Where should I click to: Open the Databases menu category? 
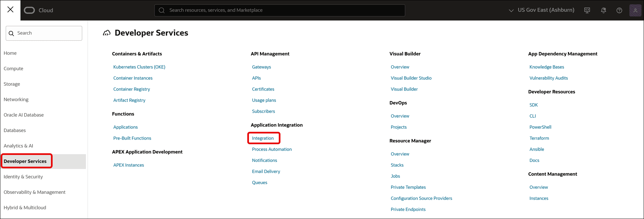click(x=15, y=130)
